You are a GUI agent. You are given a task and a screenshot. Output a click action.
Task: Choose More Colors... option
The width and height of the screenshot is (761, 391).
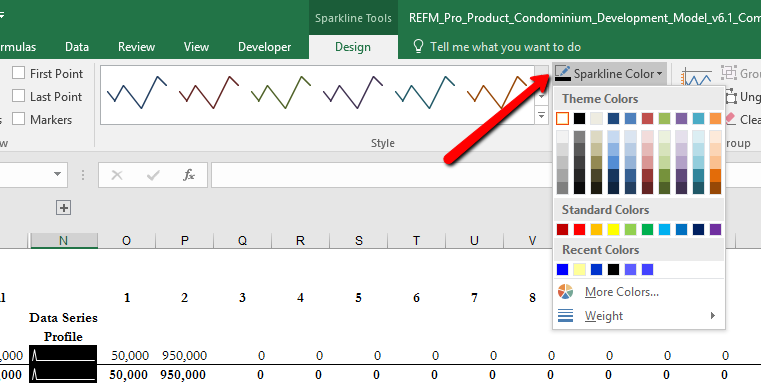639,292
